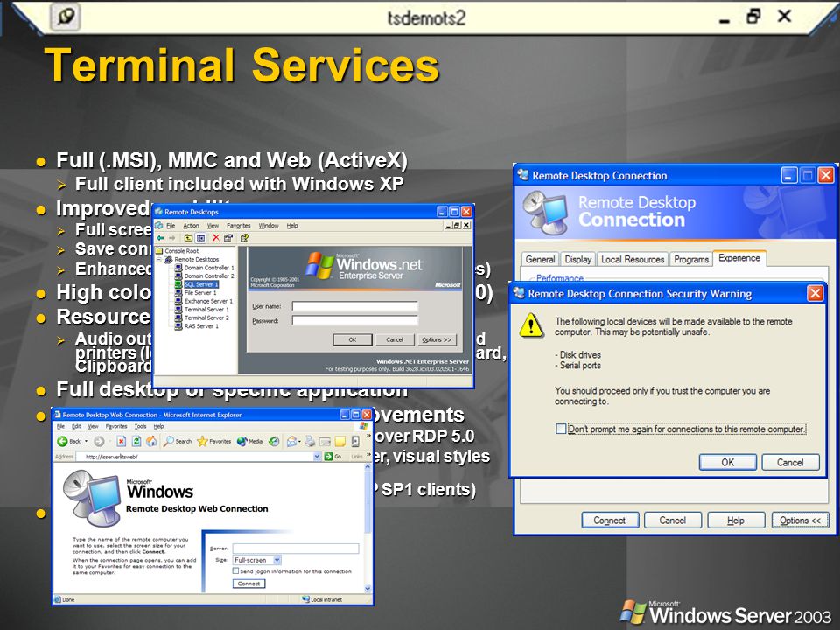
Task: Click the Back arrow in Remote Desktops toolbar
Action: coord(160,238)
